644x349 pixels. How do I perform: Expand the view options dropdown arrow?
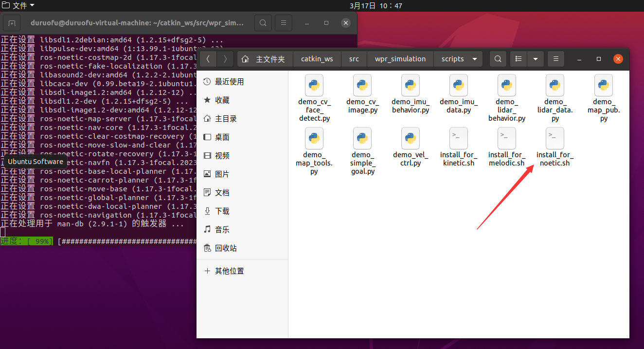535,59
